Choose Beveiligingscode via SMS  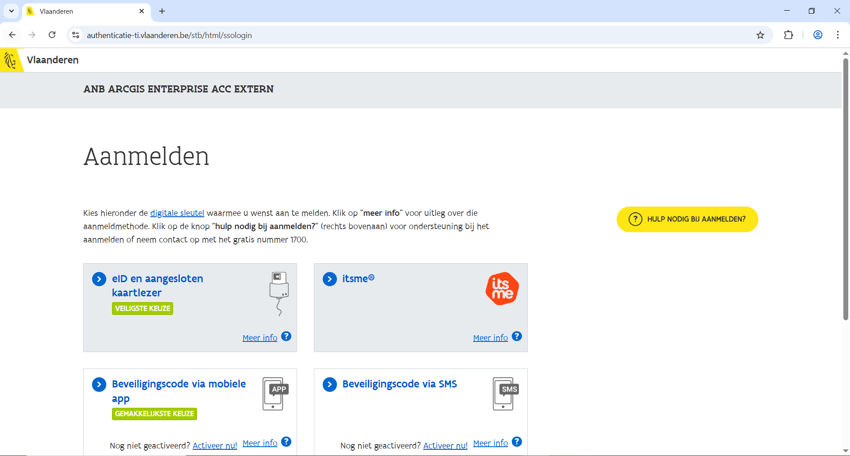tap(400, 384)
